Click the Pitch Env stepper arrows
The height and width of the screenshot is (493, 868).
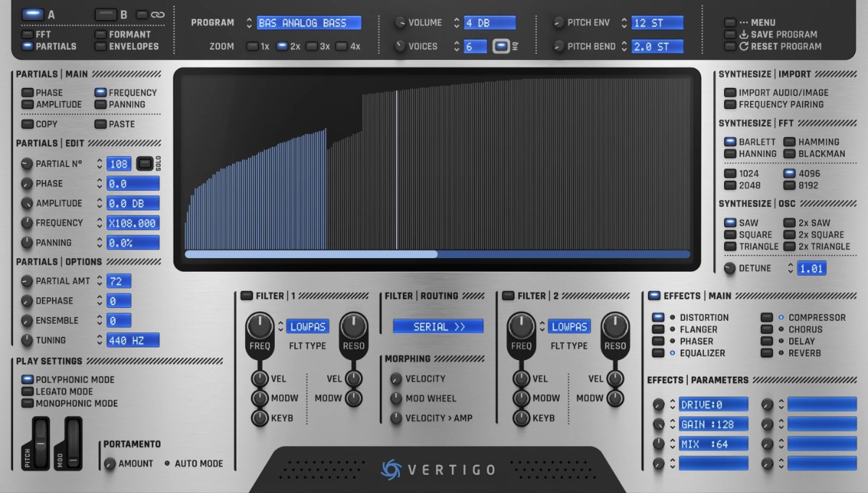pos(624,23)
